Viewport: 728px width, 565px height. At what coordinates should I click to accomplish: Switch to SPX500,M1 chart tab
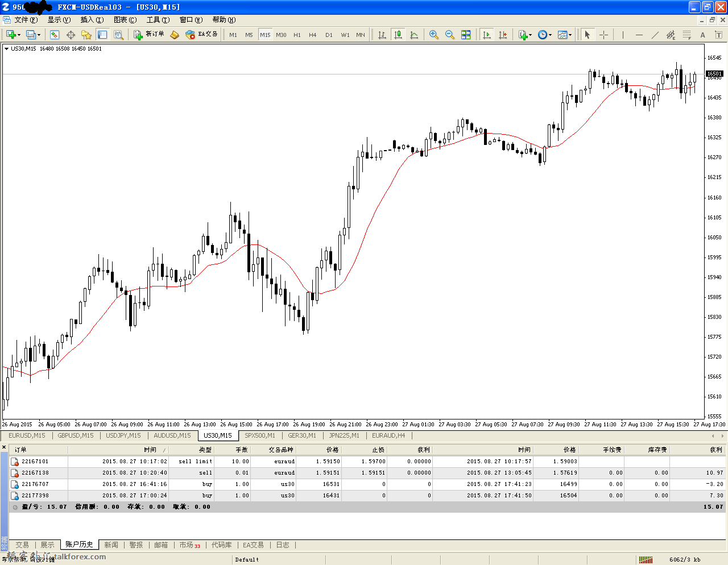(x=260, y=435)
